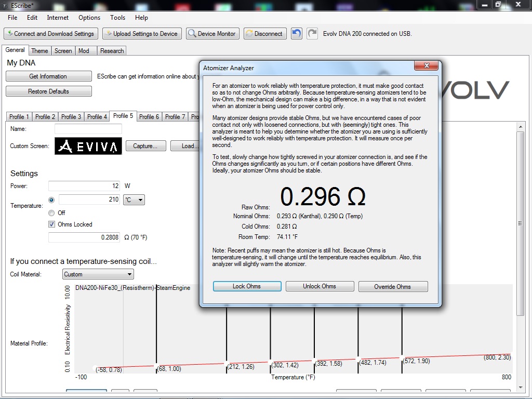Close the Atomizer Analyzer dialog

pyautogui.click(x=427, y=65)
